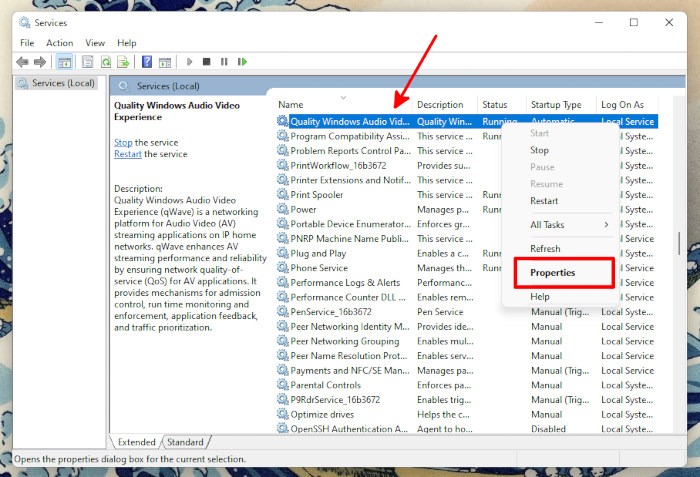Sort by the Startup Type column header
Image resolution: width=700 pixels, height=477 pixels.
(555, 105)
